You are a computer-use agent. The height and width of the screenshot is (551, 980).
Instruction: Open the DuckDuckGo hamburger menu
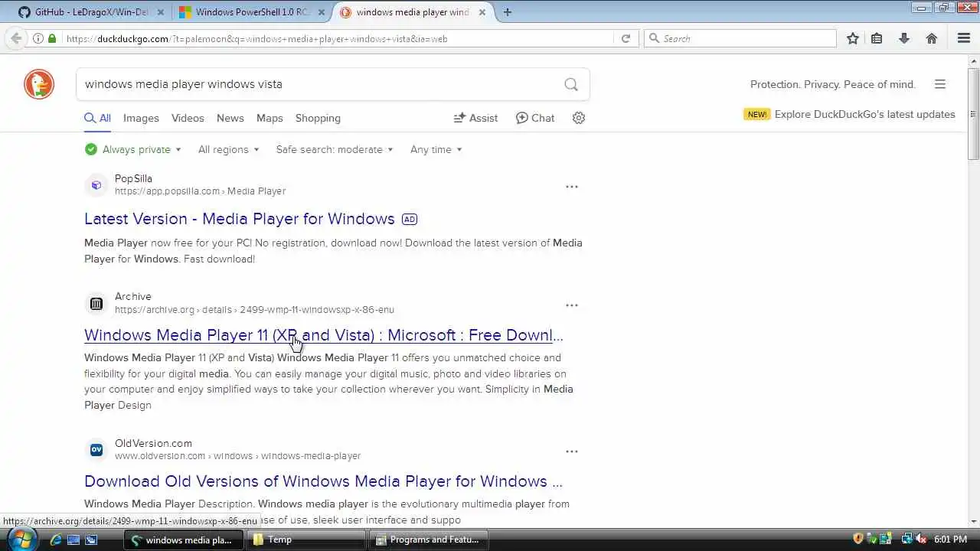point(940,84)
